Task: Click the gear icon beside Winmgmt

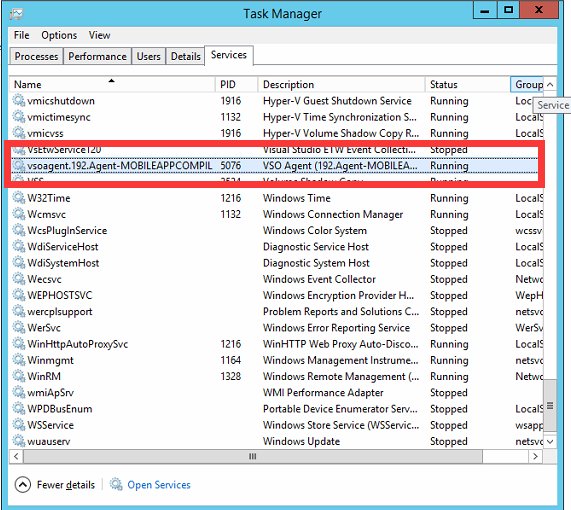Action: pyautogui.click(x=19, y=360)
